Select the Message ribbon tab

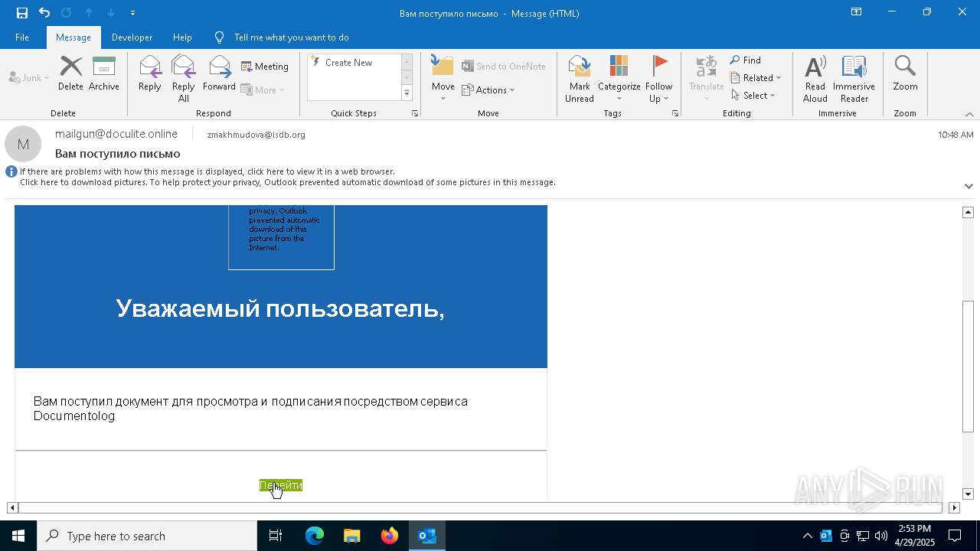point(73,37)
